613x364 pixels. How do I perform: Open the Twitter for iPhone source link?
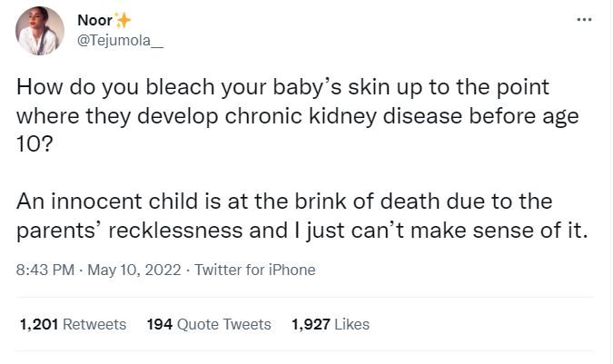(257, 270)
